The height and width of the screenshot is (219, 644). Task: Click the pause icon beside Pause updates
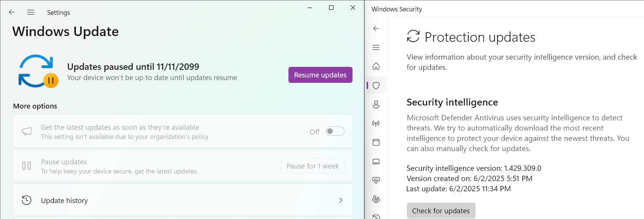pyautogui.click(x=27, y=166)
